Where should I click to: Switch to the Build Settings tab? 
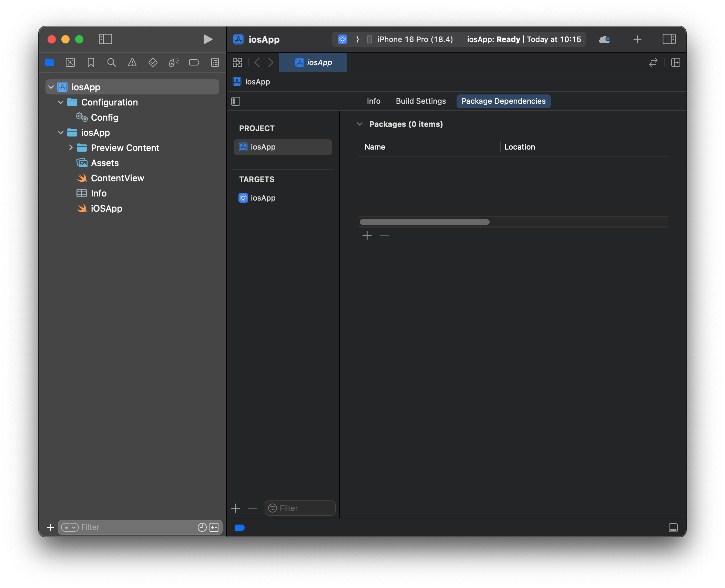[421, 101]
